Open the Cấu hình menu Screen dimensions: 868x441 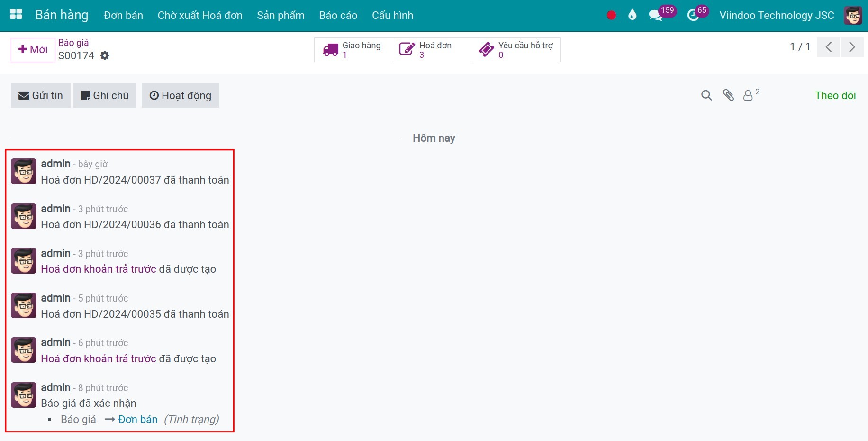pyautogui.click(x=392, y=15)
